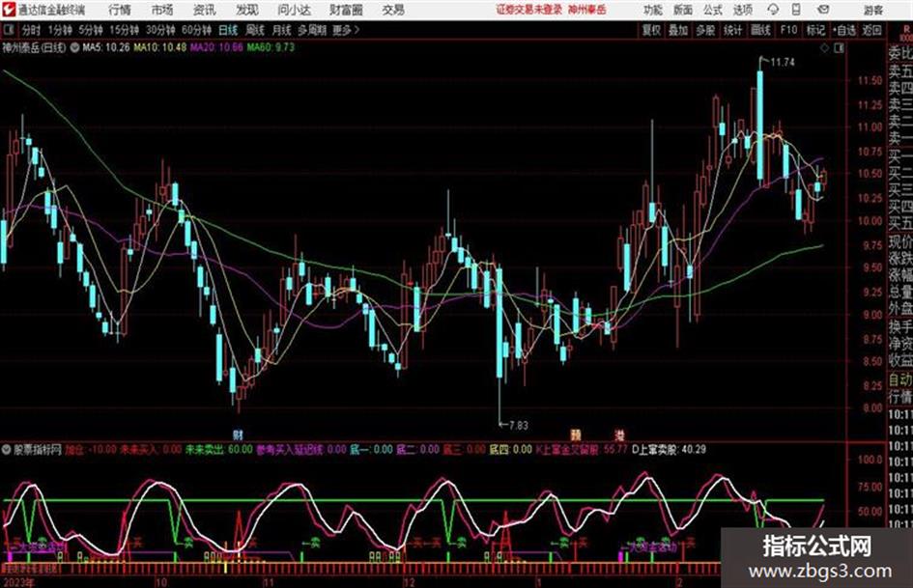The width and height of the screenshot is (913, 588).
Task: Click the MA10: 10.48 indicator value
Action: pyautogui.click(x=160, y=47)
